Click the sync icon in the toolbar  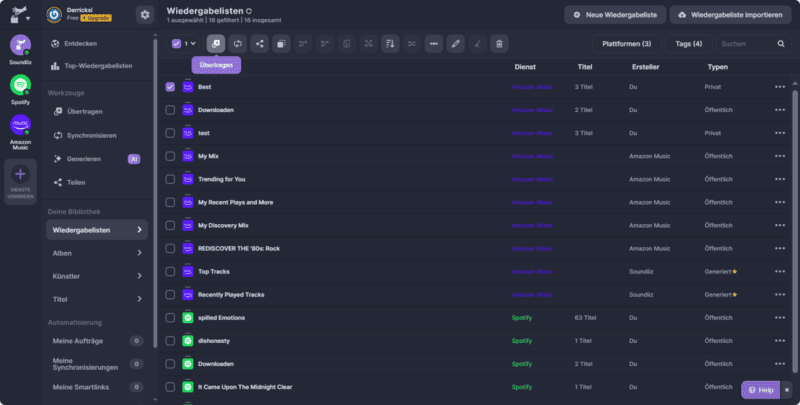point(237,43)
